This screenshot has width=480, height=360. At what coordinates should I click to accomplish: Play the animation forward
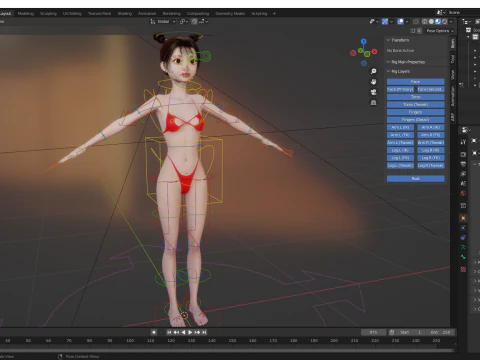click(x=190, y=332)
